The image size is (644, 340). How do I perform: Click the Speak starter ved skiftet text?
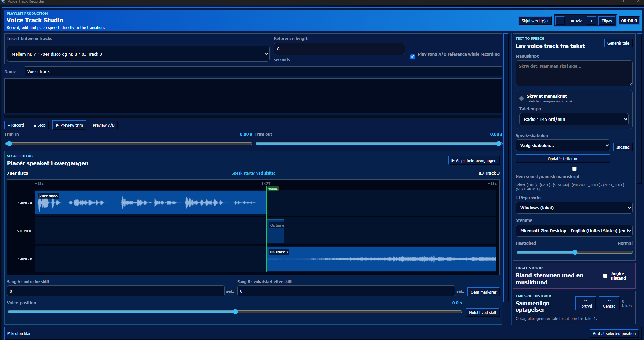coord(253,173)
